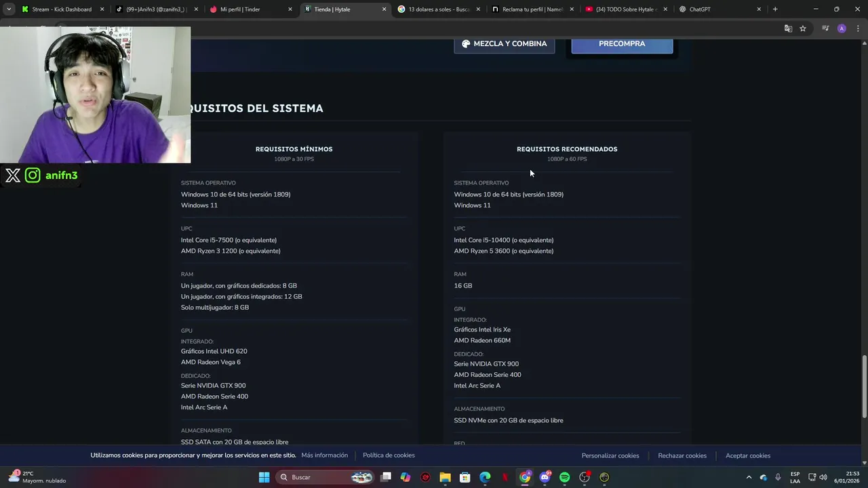Open the Más información cookie link

[x=324, y=455]
